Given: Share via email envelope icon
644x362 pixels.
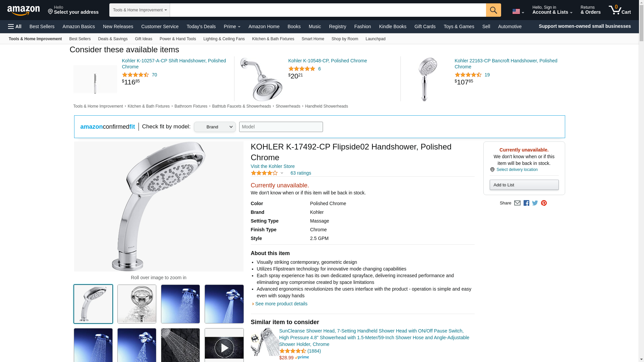Looking at the screenshot, I should 517,203.
